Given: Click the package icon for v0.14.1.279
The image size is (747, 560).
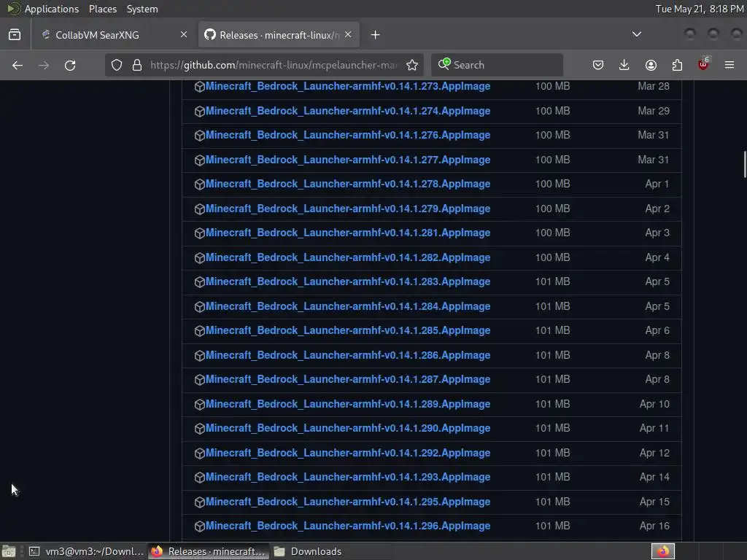Looking at the screenshot, I should click(x=200, y=209).
